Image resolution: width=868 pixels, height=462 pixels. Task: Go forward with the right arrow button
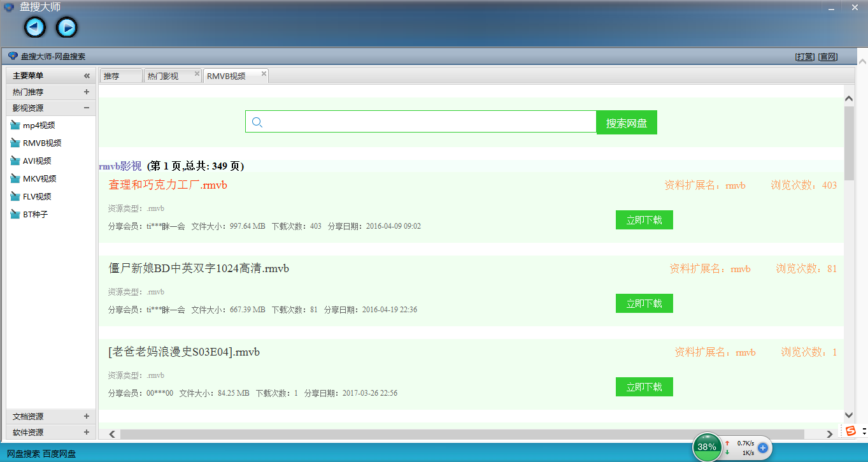(x=66, y=27)
